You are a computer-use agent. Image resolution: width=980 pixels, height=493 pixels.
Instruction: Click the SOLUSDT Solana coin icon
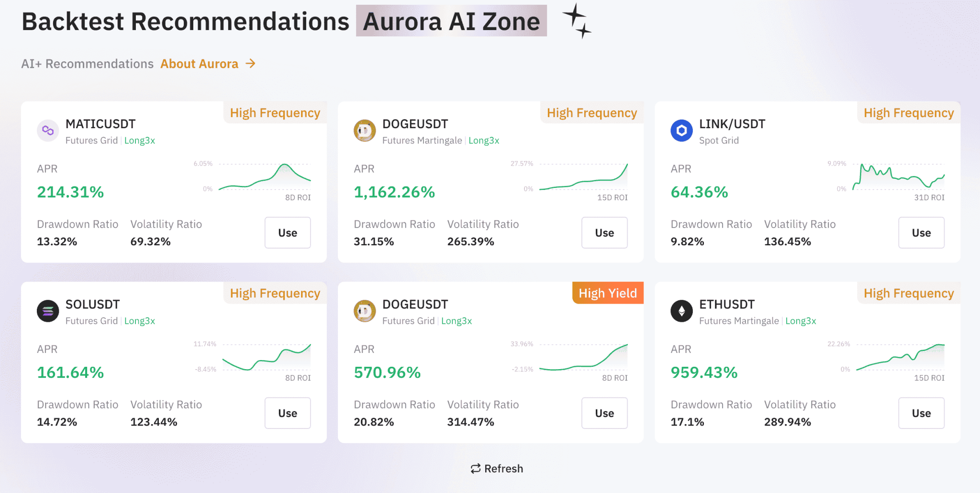(47, 311)
